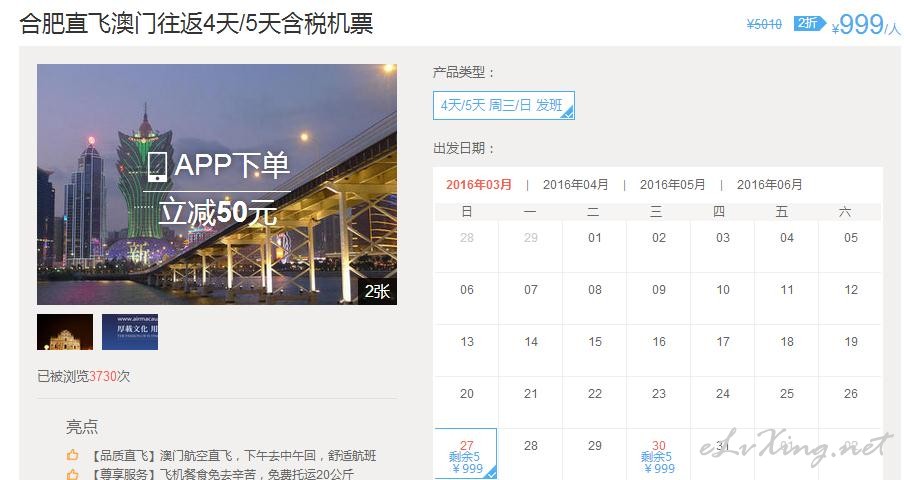The width and height of the screenshot is (904, 480).
Task: Click the product title 合肥直飞澳门往返4天/5天含税机票
Action: (x=196, y=24)
